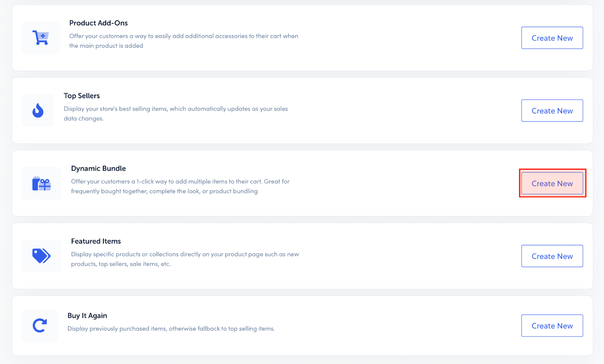Select the Buy It Again heading
The image size is (604, 364).
pos(87,316)
